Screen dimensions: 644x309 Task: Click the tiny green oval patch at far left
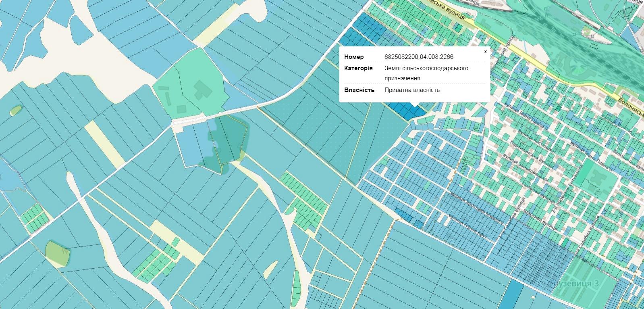coord(15,110)
